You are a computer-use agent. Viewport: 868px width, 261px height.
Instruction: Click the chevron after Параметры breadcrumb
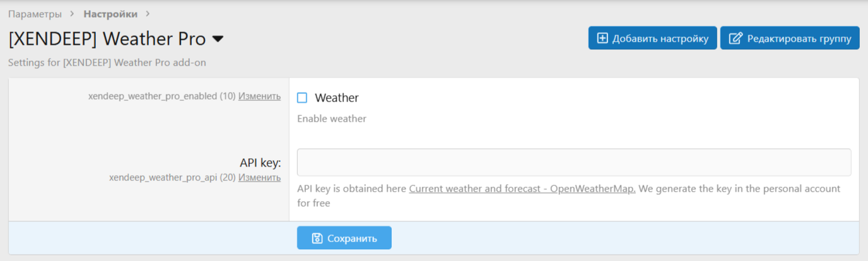(x=72, y=14)
